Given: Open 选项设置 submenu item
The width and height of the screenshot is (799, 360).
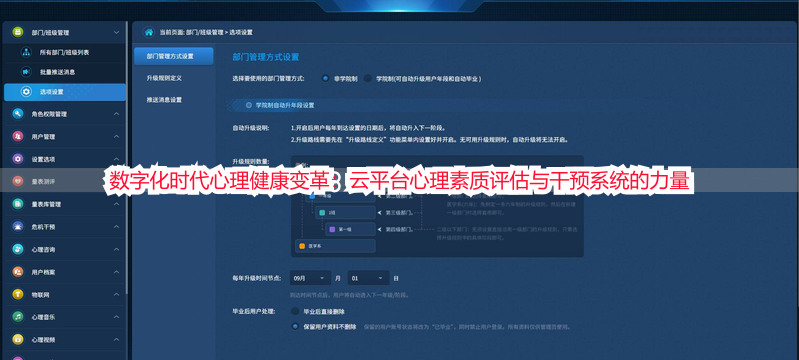Looking at the screenshot, I should 65,92.
